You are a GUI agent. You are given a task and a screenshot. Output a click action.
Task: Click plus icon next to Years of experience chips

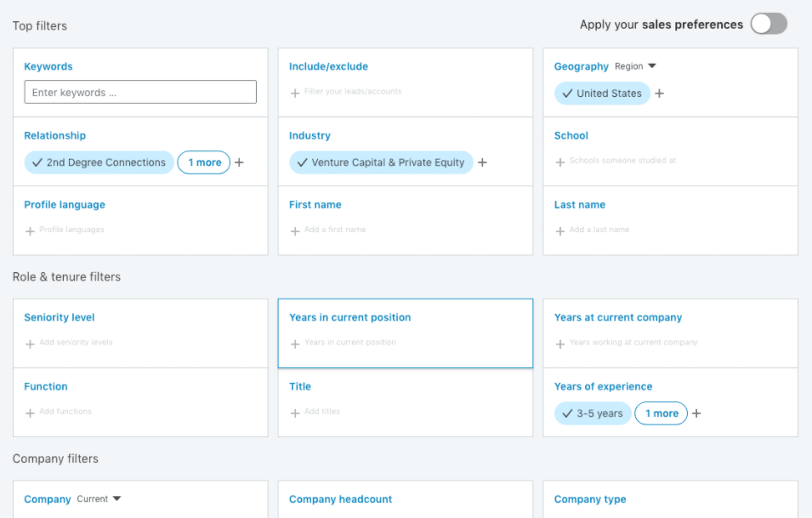click(696, 413)
